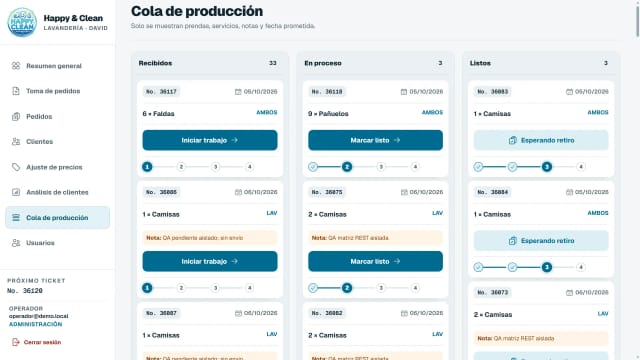Mark the 9 × Pañuelos order as ready
This screenshot has width=640, height=360.
[376, 140]
